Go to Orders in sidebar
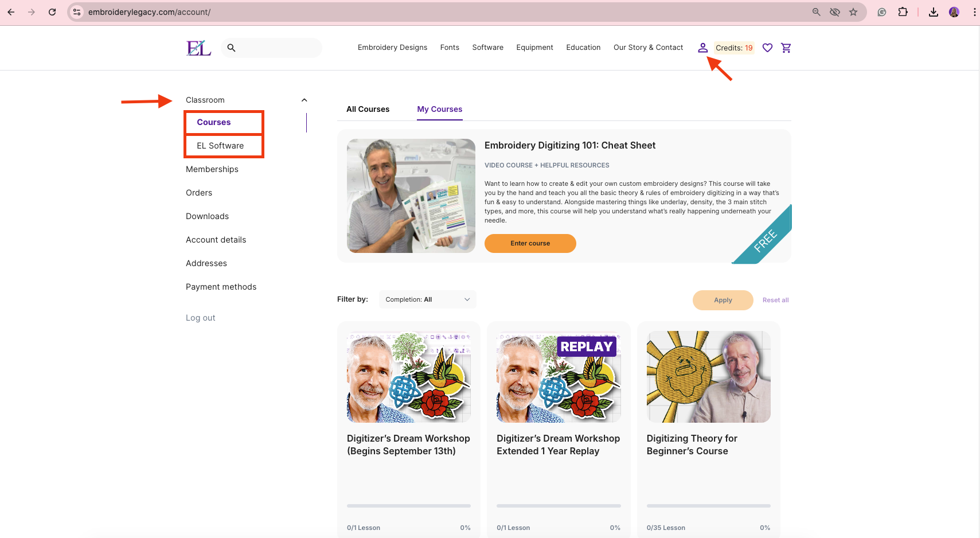Viewport: 980px width, 538px height. pos(199,193)
